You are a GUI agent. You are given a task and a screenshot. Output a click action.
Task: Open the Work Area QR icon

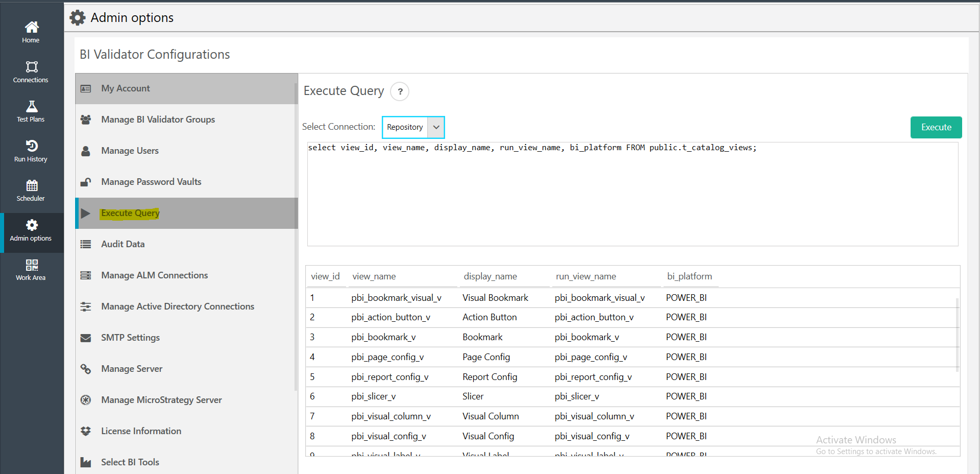32,265
